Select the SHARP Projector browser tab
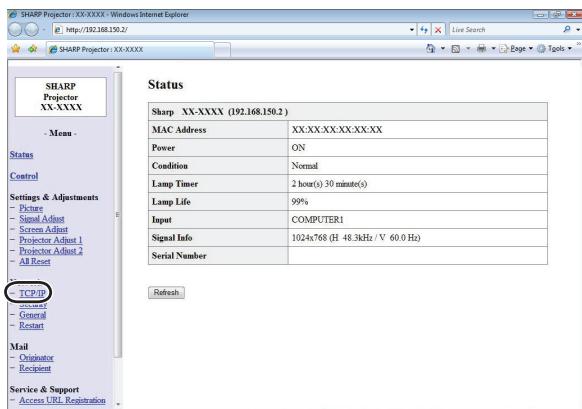 [130, 49]
